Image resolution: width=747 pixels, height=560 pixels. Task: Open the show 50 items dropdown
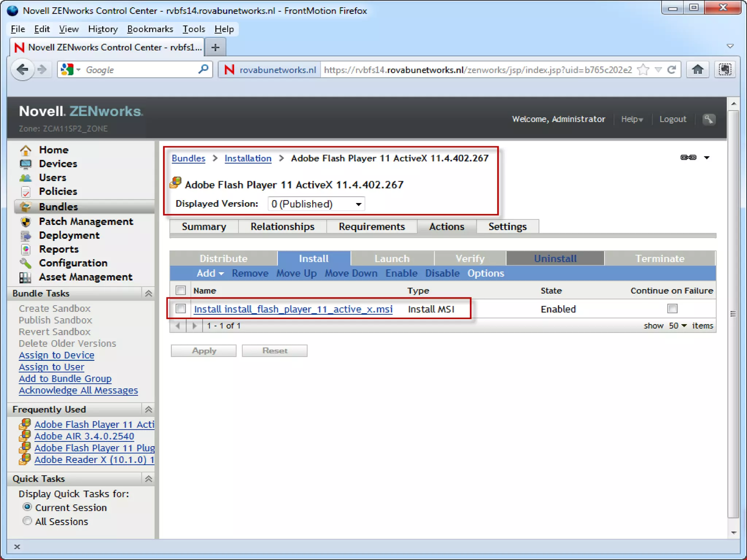[x=677, y=326]
